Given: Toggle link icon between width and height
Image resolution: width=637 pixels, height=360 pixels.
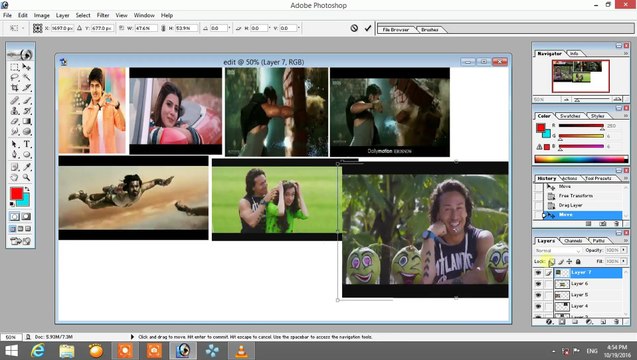Looking at the screenshot, I should click(163, 28).
